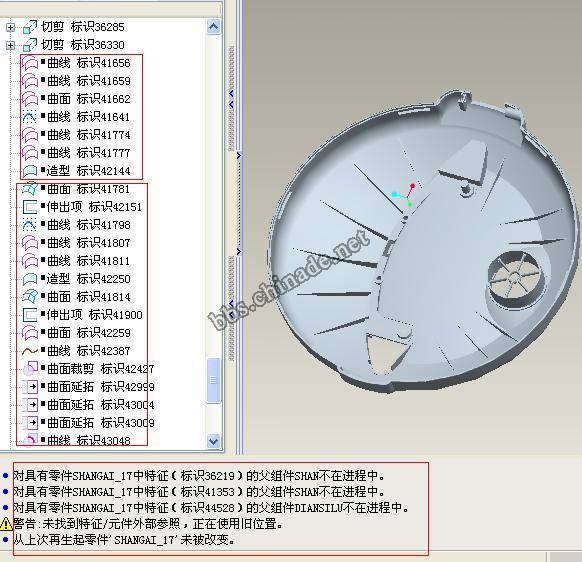The width and height of the screenshot is (582, 562).
Task: Click the model tree scrollbar thumb
Action: tap(213, 380)
